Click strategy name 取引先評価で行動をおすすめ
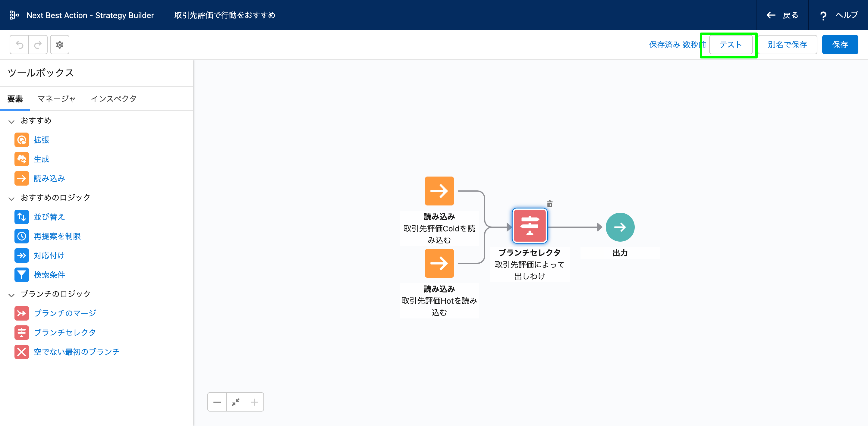The height and width of the screenshot is (426, 868). tap(225, 15)
